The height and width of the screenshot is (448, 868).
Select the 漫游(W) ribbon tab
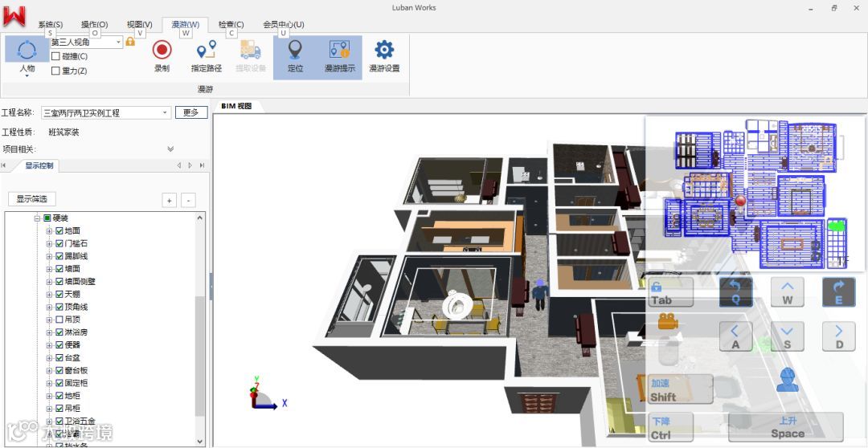coord(185,25)
